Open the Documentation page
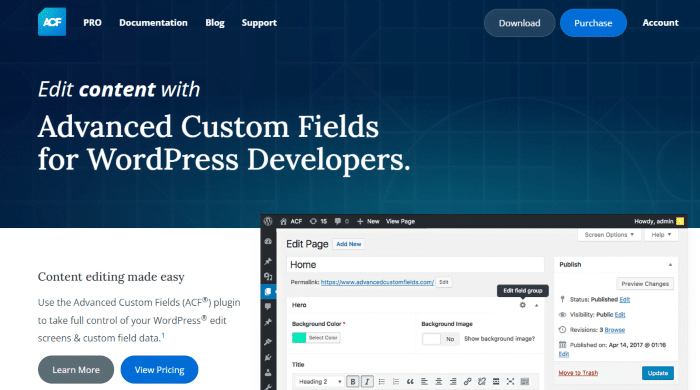This screenshot has height=390, width=700. click(153, 23)
